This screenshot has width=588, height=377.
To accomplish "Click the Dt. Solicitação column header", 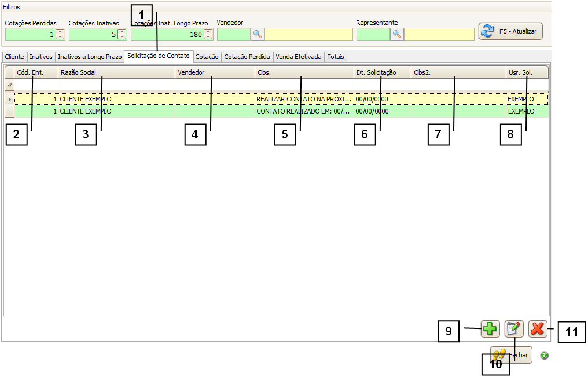I will [381, 72].
